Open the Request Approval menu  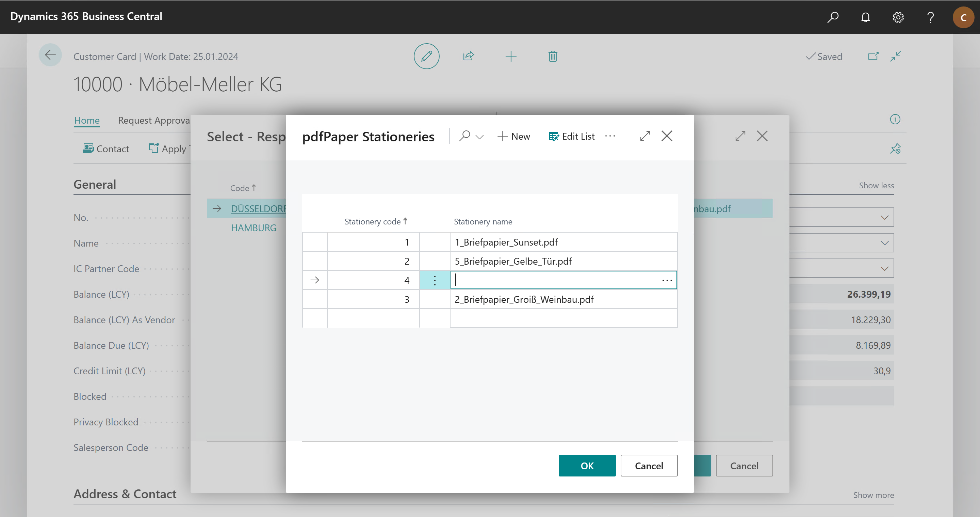(154, 120)
